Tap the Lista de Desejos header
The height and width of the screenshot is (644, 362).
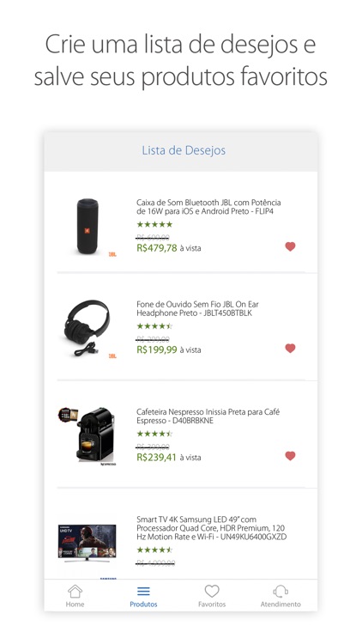(x=184, y=150)
